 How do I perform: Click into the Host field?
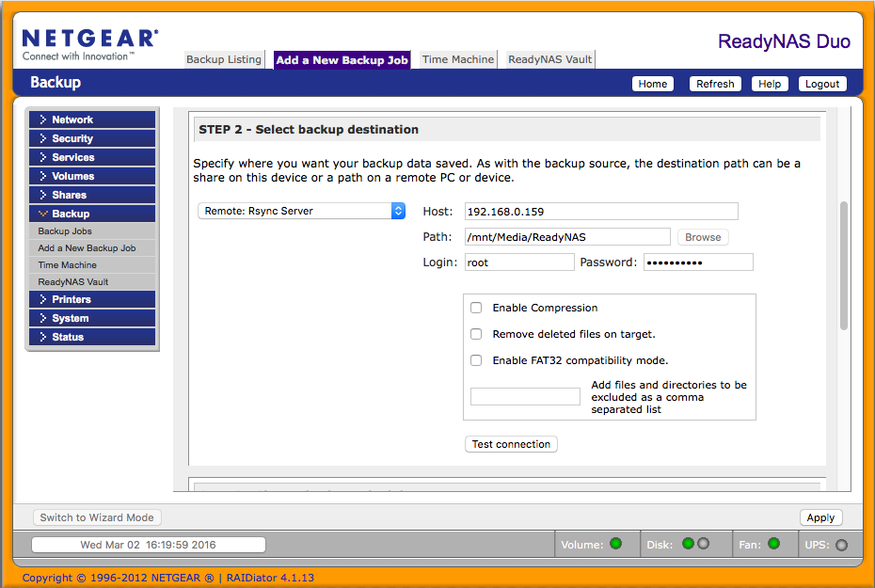601,212
